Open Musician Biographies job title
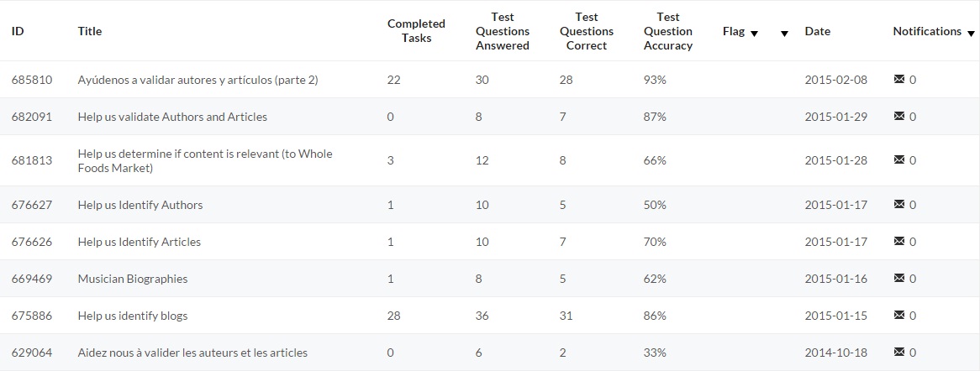The width and height of the screenshot is (980, 371). click(x=133, y=279)
